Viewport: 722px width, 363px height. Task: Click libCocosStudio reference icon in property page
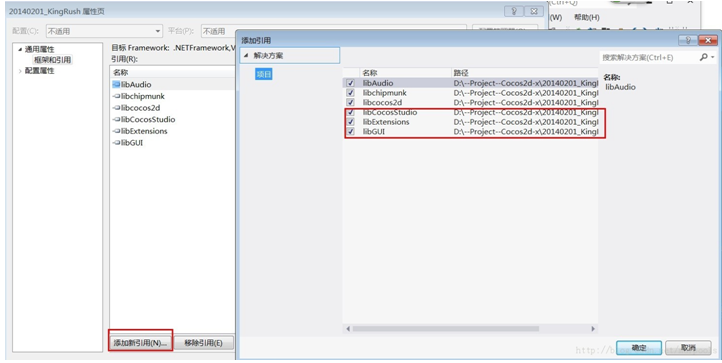(x=116, y=119)
